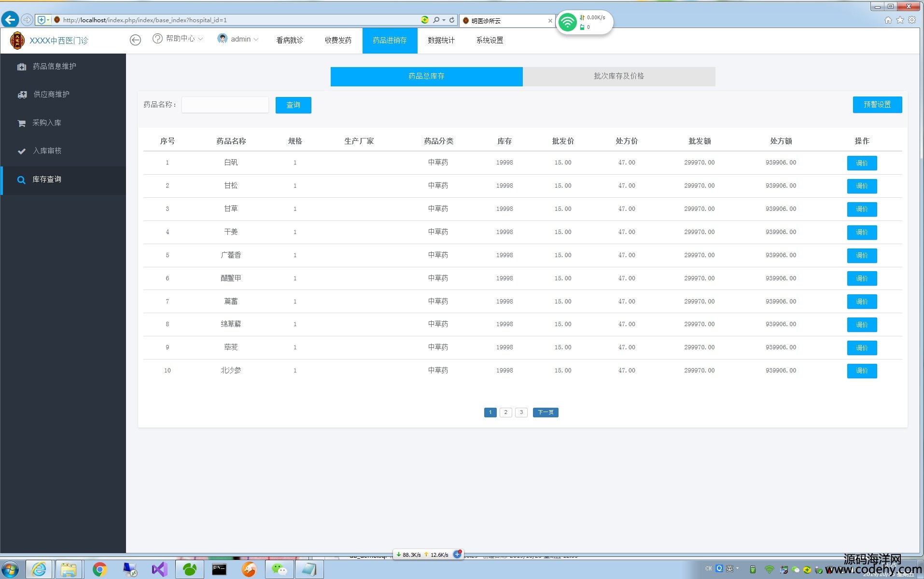This screenshot has width=924, height=579.
Task: Focus the 药品名称 input field
Action: pos(225,105)
